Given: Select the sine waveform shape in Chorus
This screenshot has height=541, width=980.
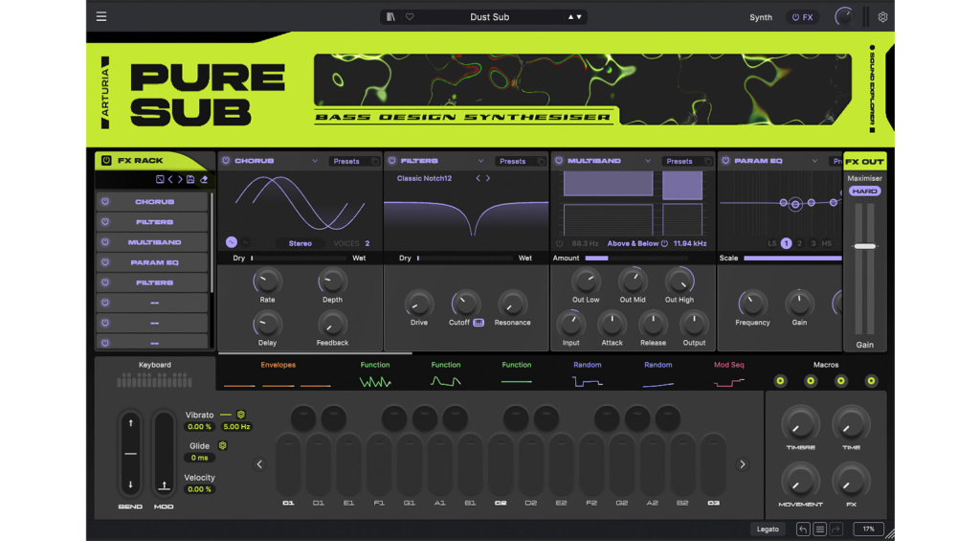Looking at the screenshot, I should (x=232, y=242).
